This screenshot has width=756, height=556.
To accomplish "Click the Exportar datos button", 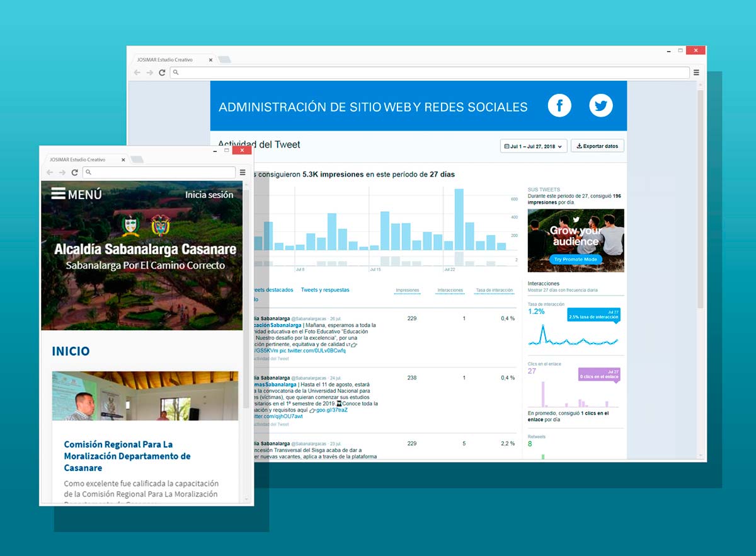I will [x=597, y=146].
